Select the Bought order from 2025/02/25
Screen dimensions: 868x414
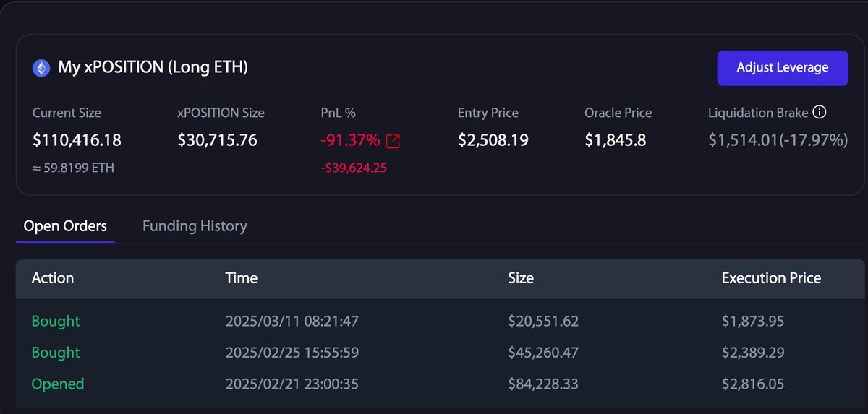coord(56,353)
